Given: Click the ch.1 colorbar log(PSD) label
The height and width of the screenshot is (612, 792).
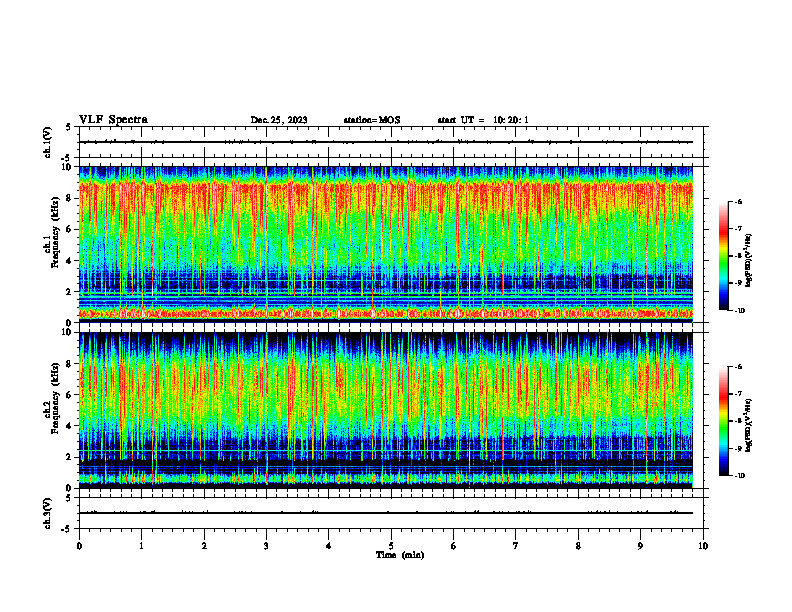Looking at the screenshot, I should click(749, 260).
